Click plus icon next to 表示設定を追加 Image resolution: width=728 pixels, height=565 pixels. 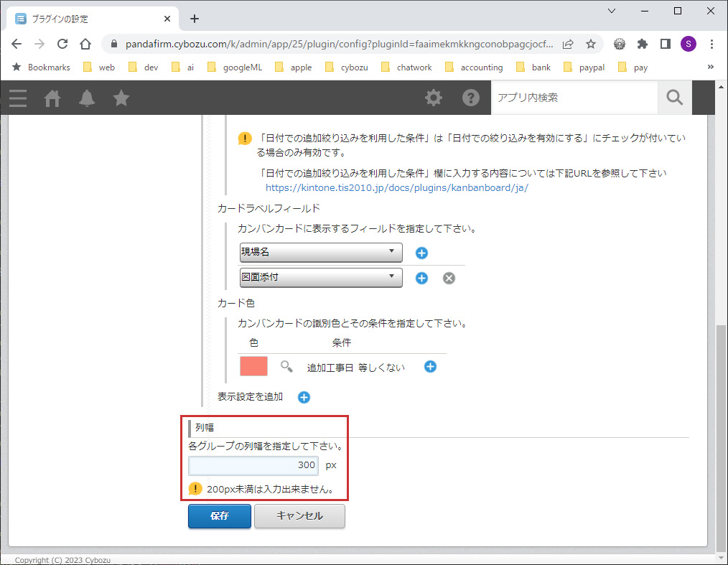[x=303, y=397]
